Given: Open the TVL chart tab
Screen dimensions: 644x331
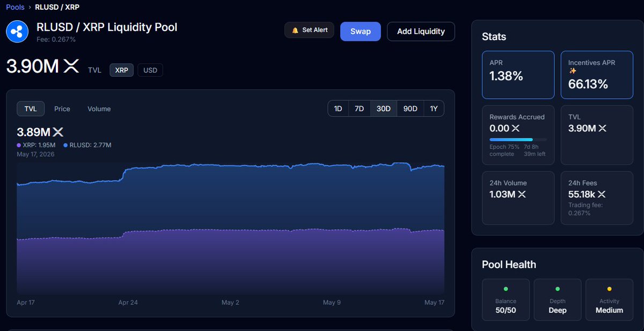Looking at the screenshot, I should 31,109.
